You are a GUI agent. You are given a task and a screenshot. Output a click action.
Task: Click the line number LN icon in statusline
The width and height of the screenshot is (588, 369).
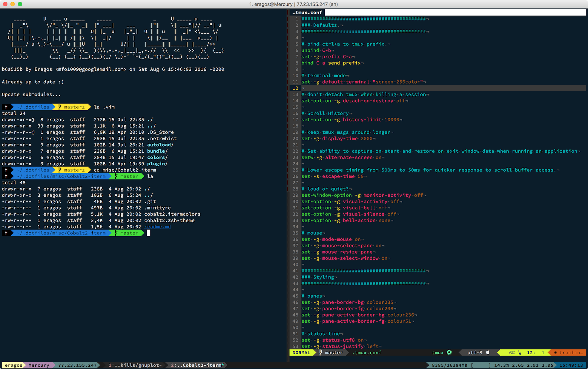(x=519, y=353)
